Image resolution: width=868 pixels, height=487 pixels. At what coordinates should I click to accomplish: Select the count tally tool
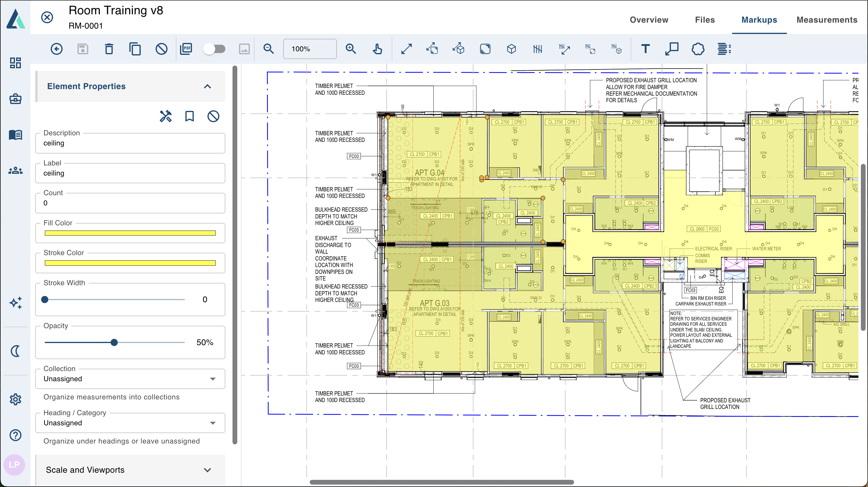click(x=537, y=49)
